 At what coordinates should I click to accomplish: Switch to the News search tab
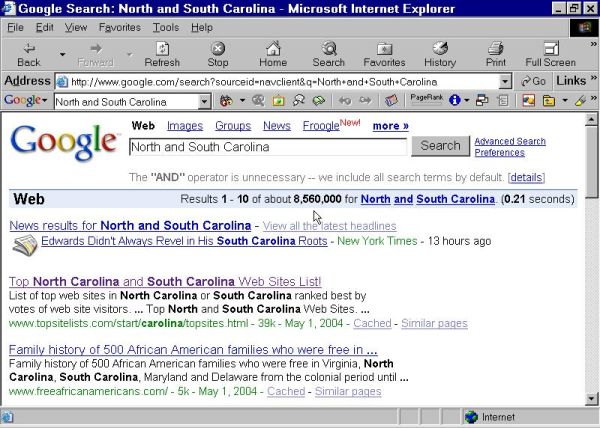click(277, 126)
